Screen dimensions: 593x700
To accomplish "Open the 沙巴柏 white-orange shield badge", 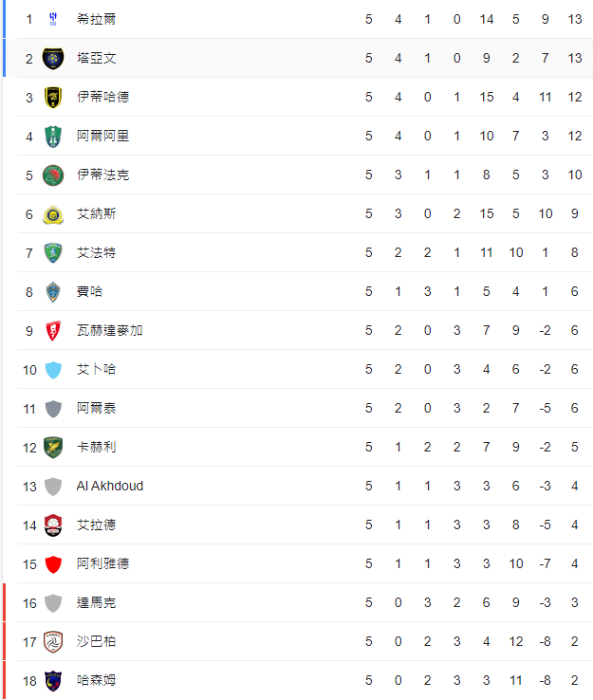I will pyautogui.click(x=53, y=641).
